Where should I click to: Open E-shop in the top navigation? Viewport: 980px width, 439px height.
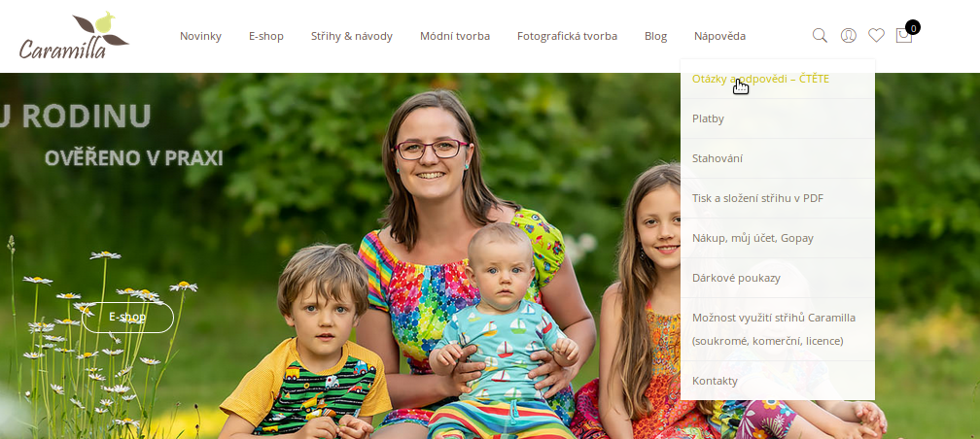[x=266, y=36]
